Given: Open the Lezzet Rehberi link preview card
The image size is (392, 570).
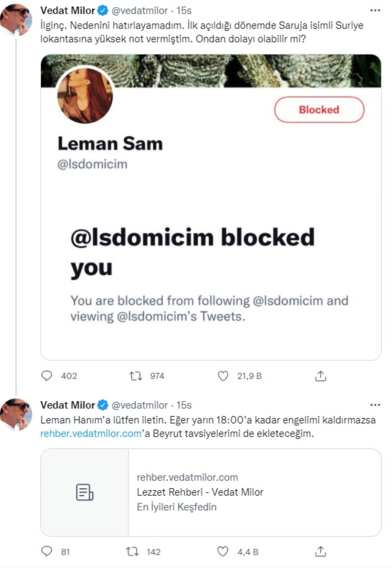Looking at the screenshot, I should [254, 492].
